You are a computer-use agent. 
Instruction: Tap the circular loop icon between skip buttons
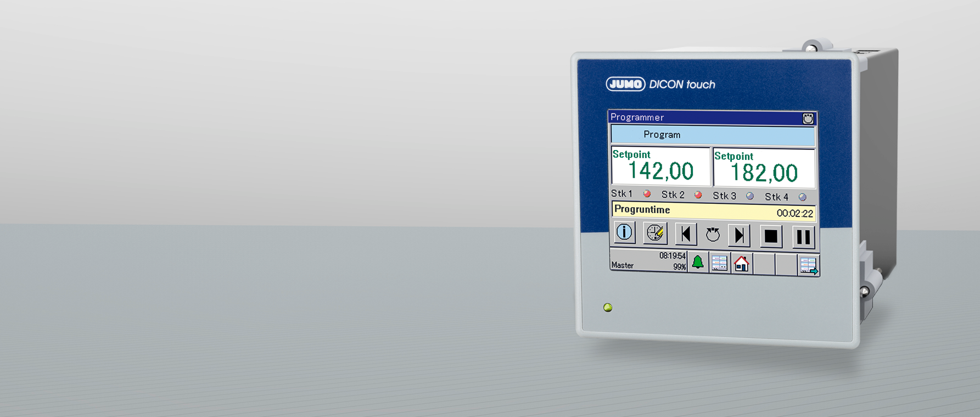713,235
